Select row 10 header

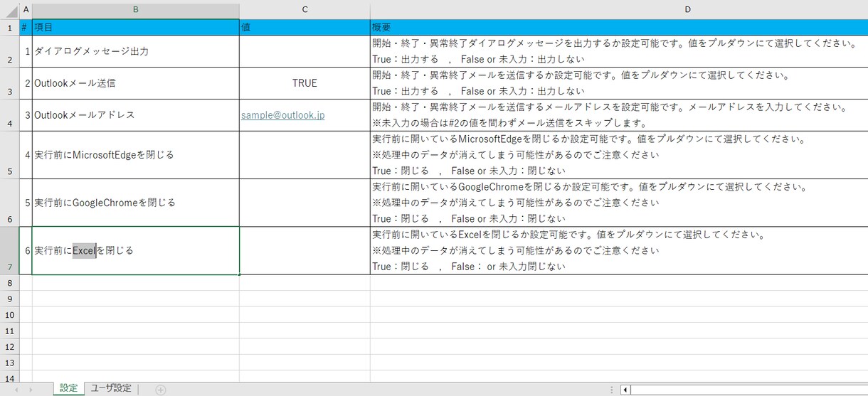click(10, 315)
